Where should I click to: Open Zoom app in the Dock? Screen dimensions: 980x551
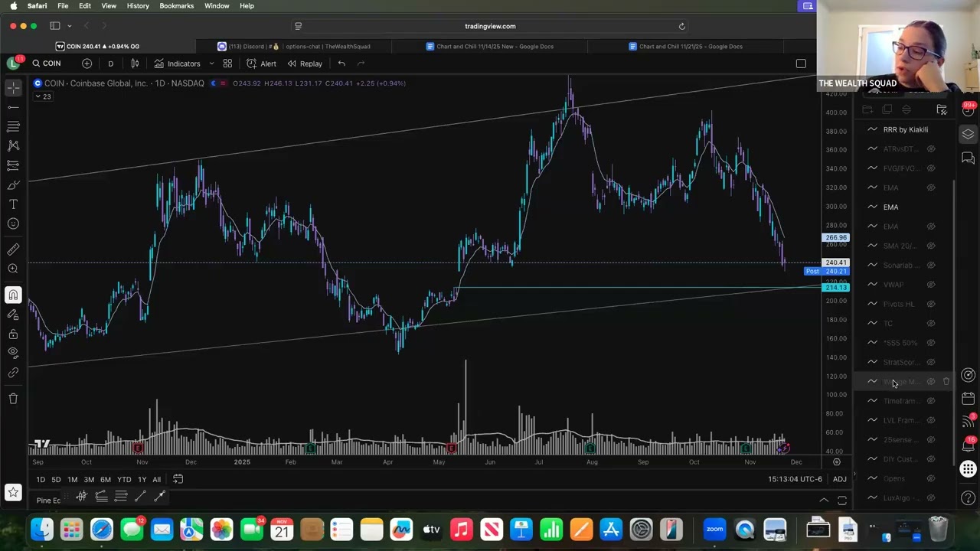[714, 529]
